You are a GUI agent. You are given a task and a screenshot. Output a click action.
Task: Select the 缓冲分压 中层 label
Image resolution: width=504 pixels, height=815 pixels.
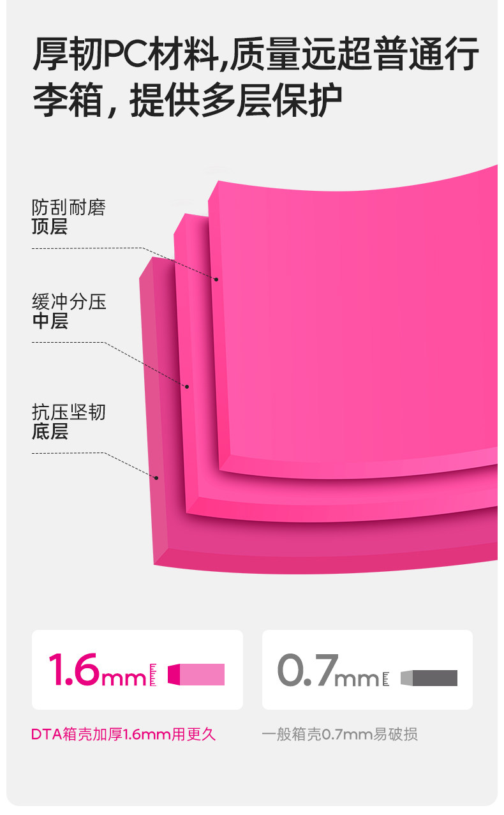coord(69,311)
